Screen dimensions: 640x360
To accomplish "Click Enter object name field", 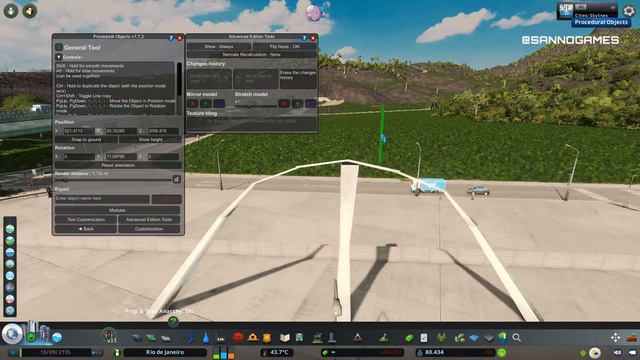I will 102,199.
